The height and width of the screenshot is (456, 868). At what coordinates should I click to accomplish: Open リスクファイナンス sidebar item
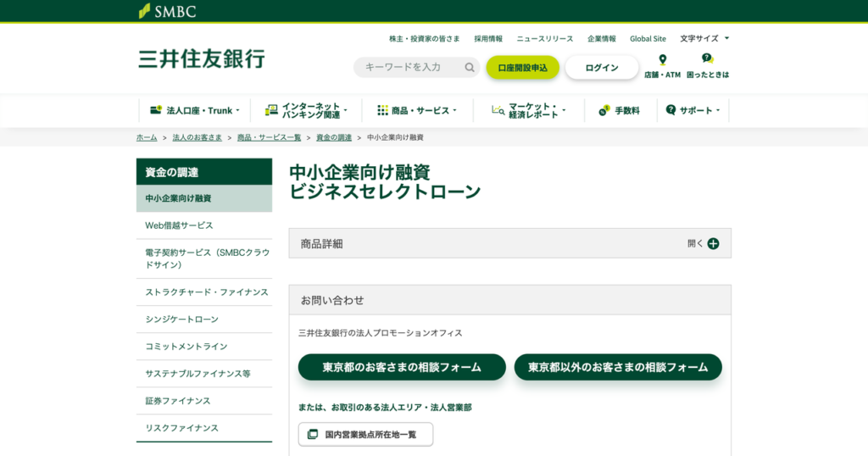[204, 428]
